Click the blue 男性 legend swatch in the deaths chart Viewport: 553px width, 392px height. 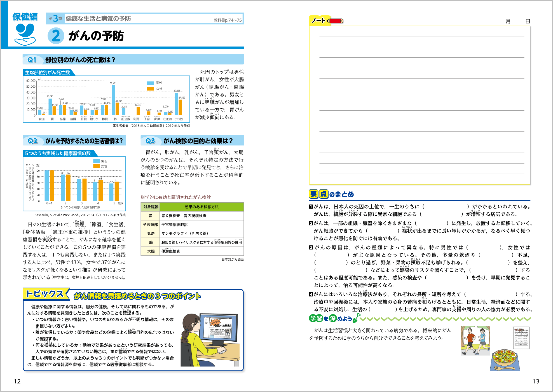pos(150,83)
